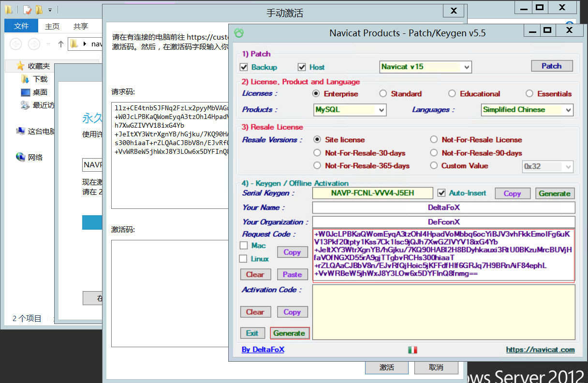Click the Explorer forward arrow
Viewport: 588px width, 383px height.
pyautogui.click(x=33, y=44)
